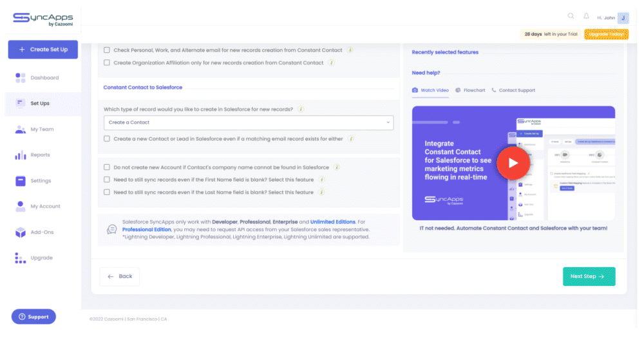Enable Create Organization Affiliation only checkbox
644x338 pixels.
[x=107, y=63]
